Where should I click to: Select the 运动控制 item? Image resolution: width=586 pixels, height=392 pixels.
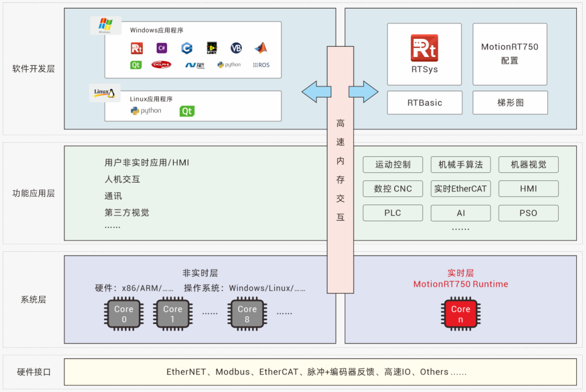pos(393,165)
